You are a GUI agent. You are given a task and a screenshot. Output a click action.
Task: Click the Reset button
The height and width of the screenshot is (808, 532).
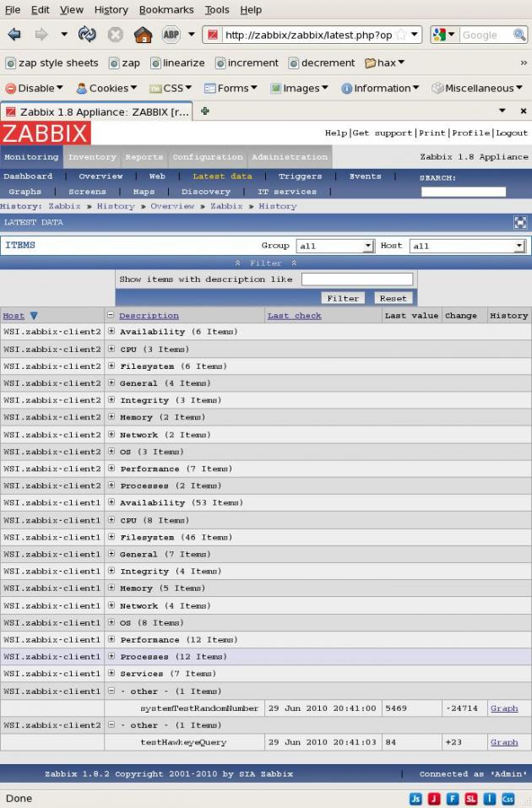393,298
